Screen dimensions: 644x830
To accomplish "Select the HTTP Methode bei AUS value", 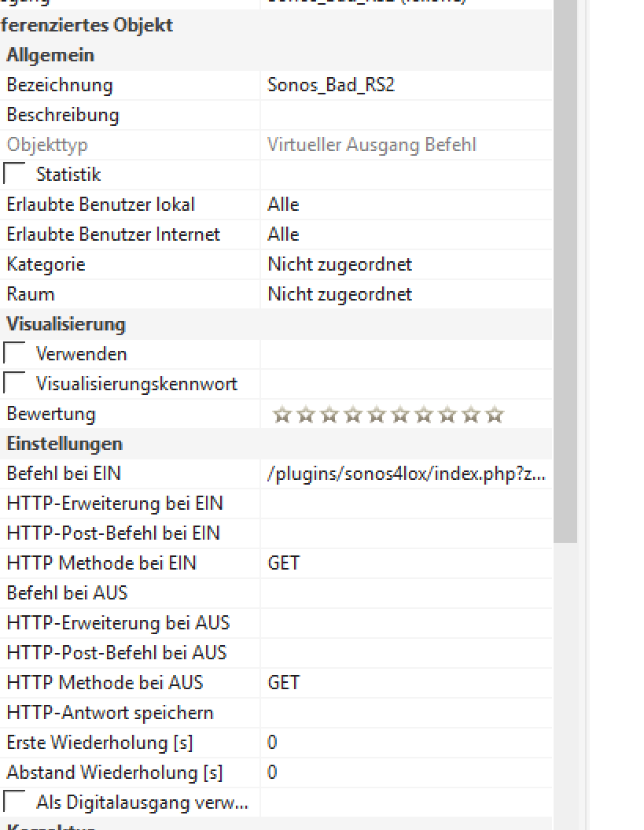I will pyautogui.click(x=406, y=683).
